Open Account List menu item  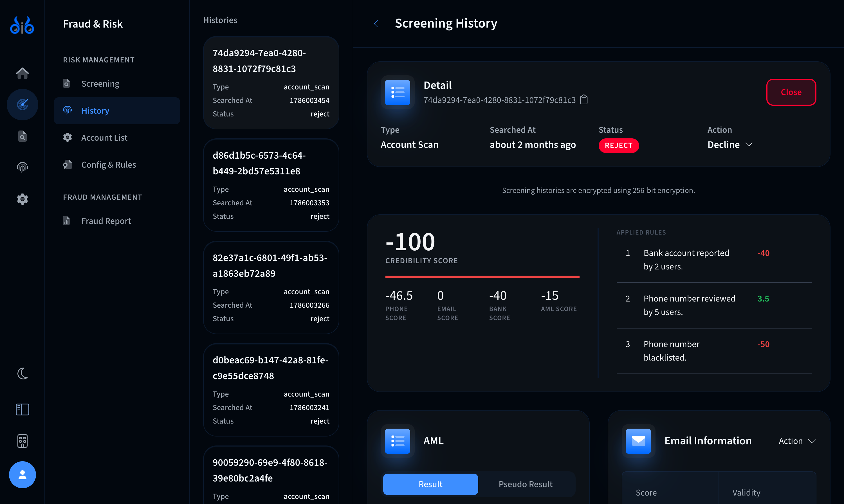point(117,138)
